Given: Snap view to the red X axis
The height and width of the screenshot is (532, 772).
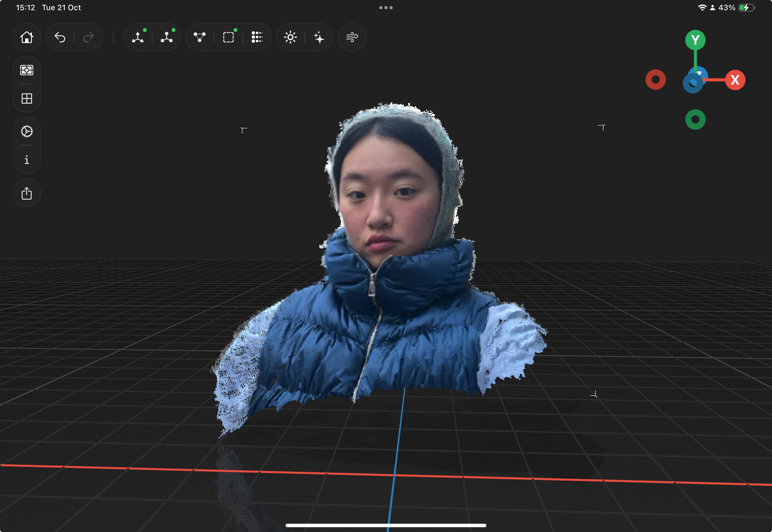Looking at the screenshot, I should click(x=735, y=80).
